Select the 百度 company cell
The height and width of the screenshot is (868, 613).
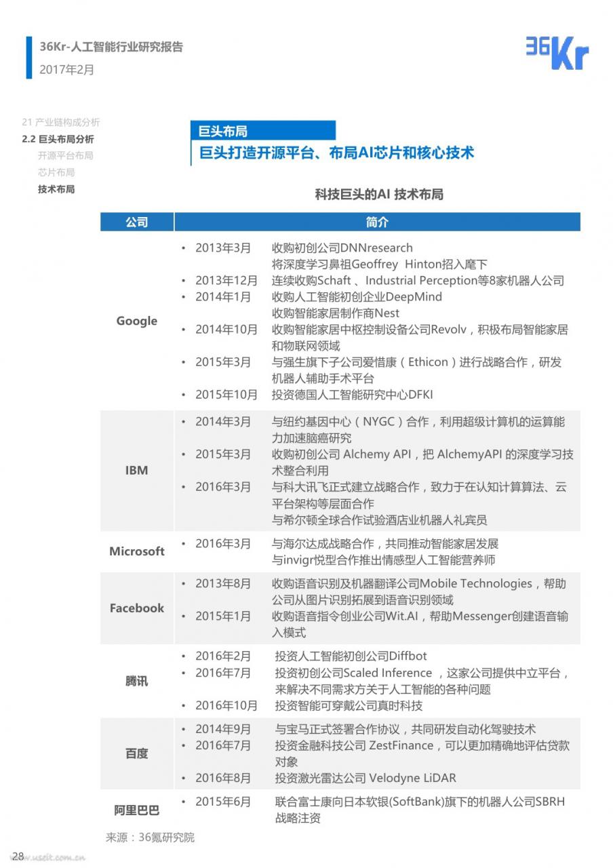(137, 753)
